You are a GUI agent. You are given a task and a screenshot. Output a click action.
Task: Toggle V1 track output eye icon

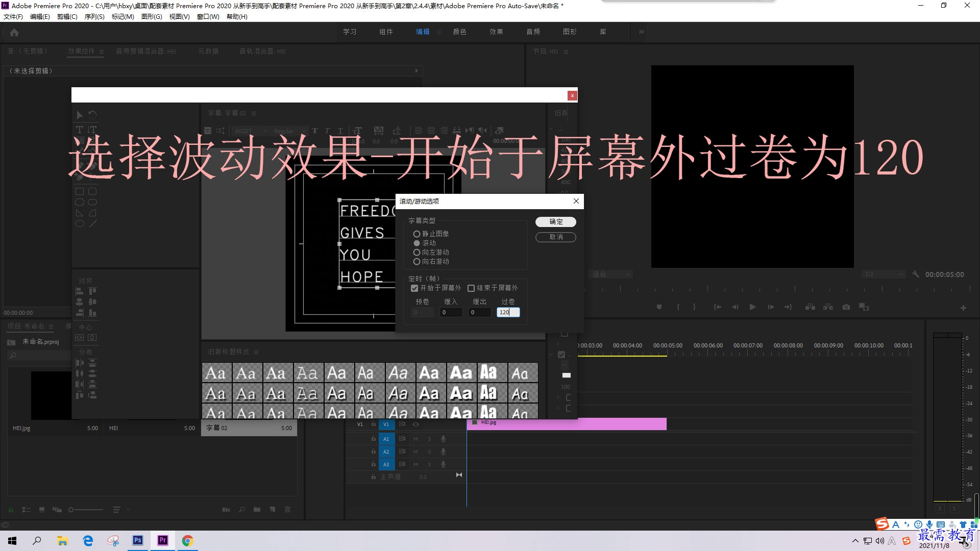coord(416,424)
